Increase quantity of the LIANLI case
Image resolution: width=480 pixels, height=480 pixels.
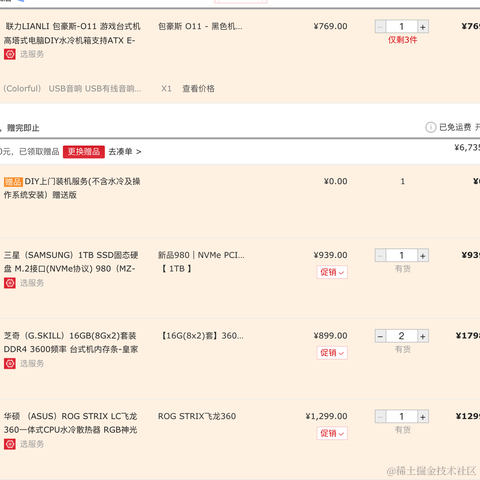[423, 27]
